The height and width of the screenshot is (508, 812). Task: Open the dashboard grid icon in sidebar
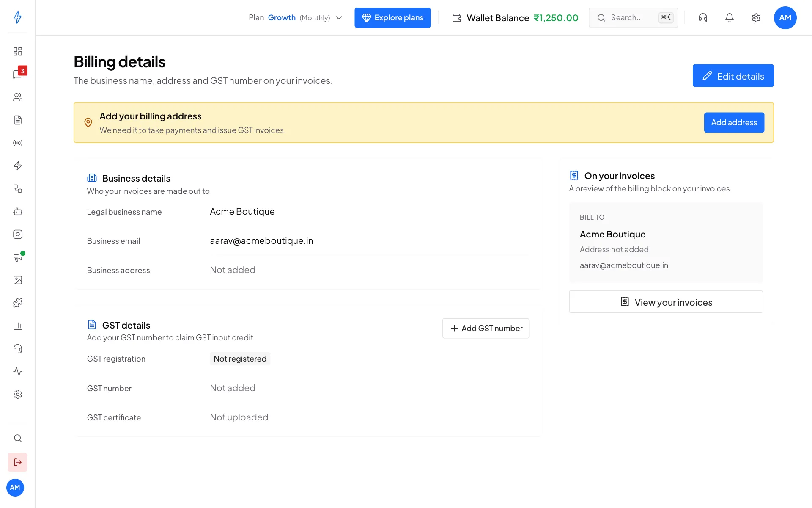[17, 51]
